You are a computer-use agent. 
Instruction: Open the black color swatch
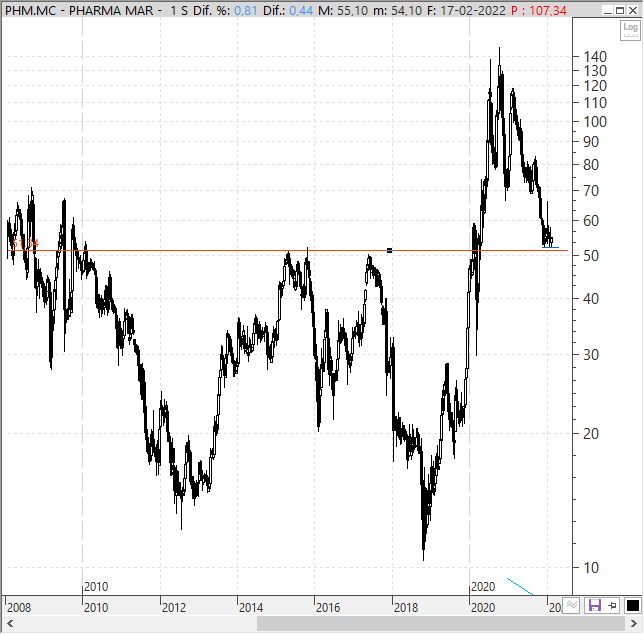(x=632, y=605)
